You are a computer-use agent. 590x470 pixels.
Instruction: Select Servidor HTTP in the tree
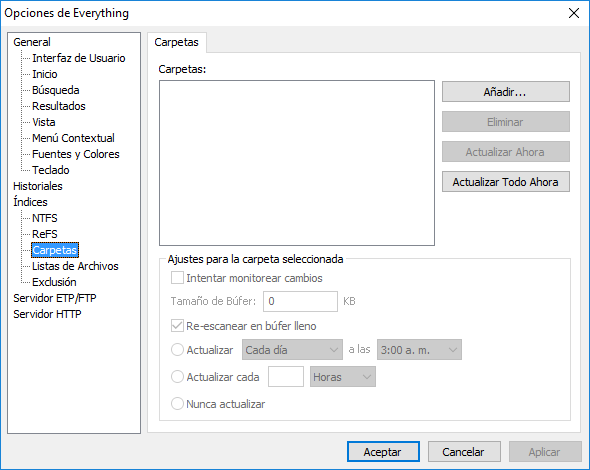(x=47, y=314)
